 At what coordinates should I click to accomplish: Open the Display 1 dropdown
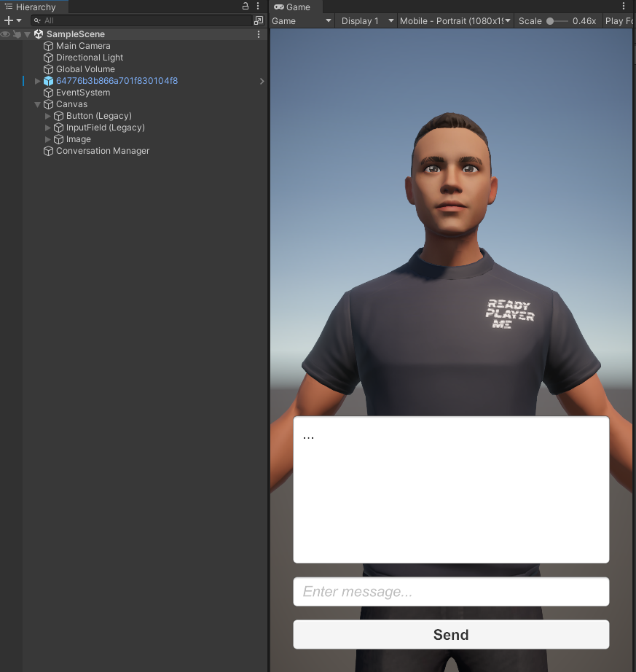pyautogui.click(x=366, y=21)
